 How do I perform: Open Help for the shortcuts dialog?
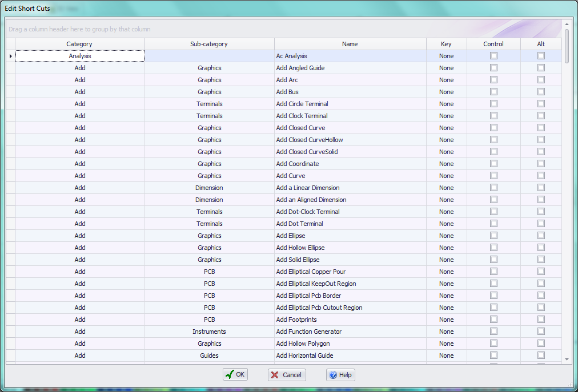point(340,375)
